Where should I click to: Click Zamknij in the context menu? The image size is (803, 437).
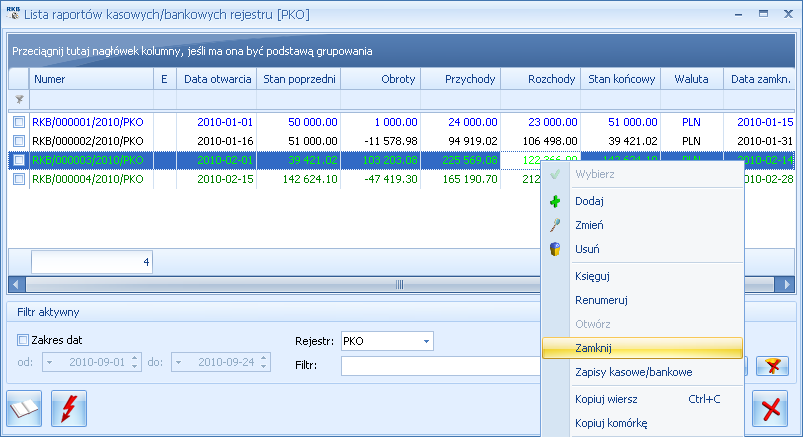pyautogui.click(x=643, y=348)
